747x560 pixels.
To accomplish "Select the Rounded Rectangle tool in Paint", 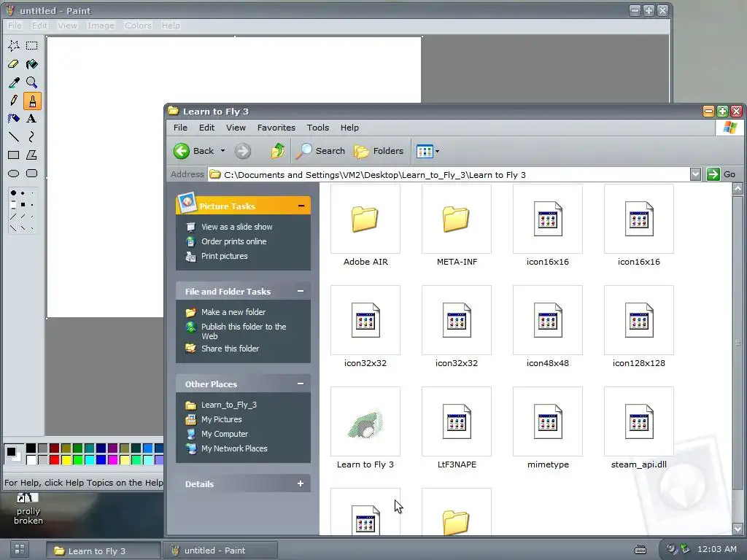I will (32, 174).
